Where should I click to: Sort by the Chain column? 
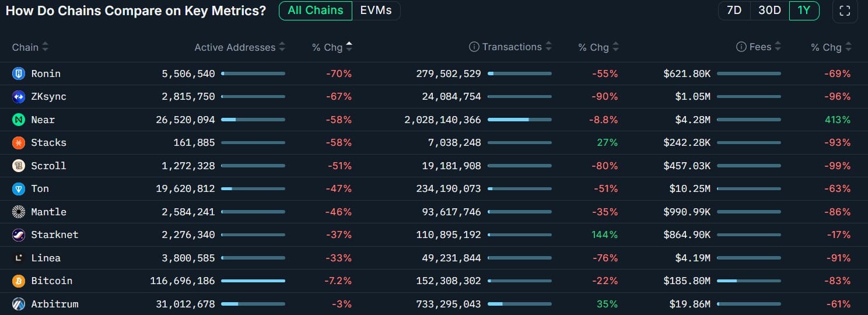coord(30,47)
